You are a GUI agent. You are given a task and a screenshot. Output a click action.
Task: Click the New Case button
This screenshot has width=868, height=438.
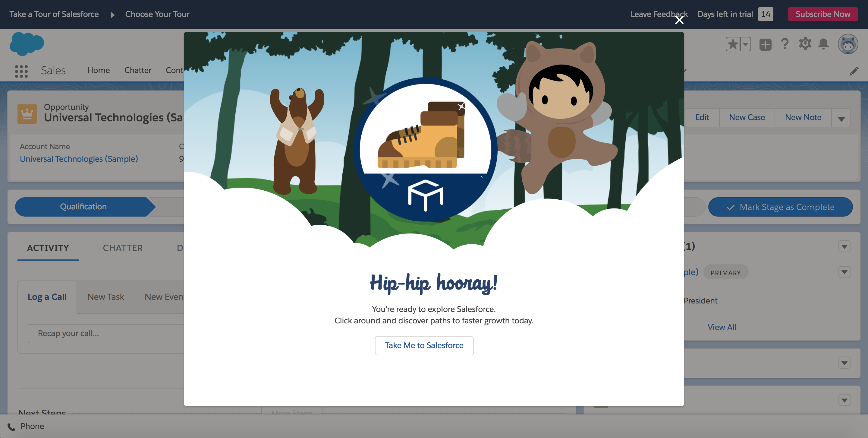[x=747, y=117]
